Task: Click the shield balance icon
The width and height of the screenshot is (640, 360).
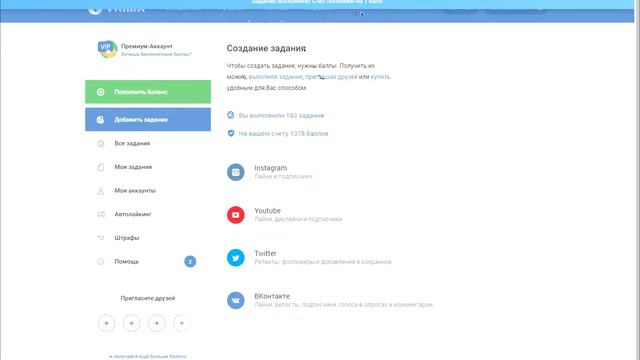Action: pyautogui.click(x=231, y=133)
